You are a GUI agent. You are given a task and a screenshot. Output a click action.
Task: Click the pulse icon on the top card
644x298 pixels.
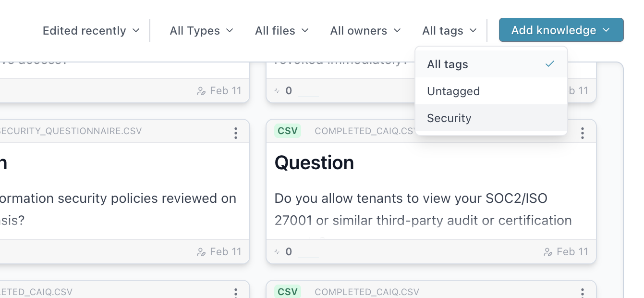(x=278, y=90)
